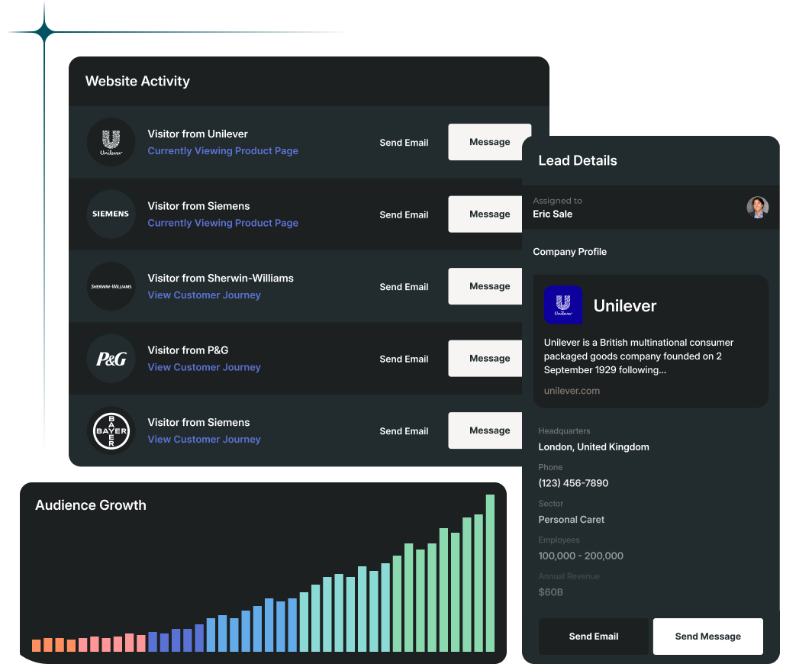Click the Sherwin-Williams logo avatar
The width and height of the screenshot is (812, 664).
tap(111, 286)
